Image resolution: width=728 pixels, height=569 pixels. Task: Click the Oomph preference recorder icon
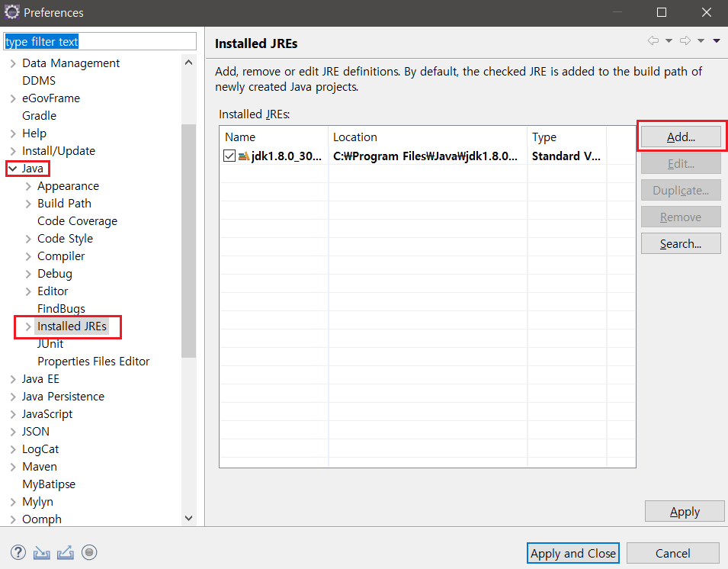(89, 552)
